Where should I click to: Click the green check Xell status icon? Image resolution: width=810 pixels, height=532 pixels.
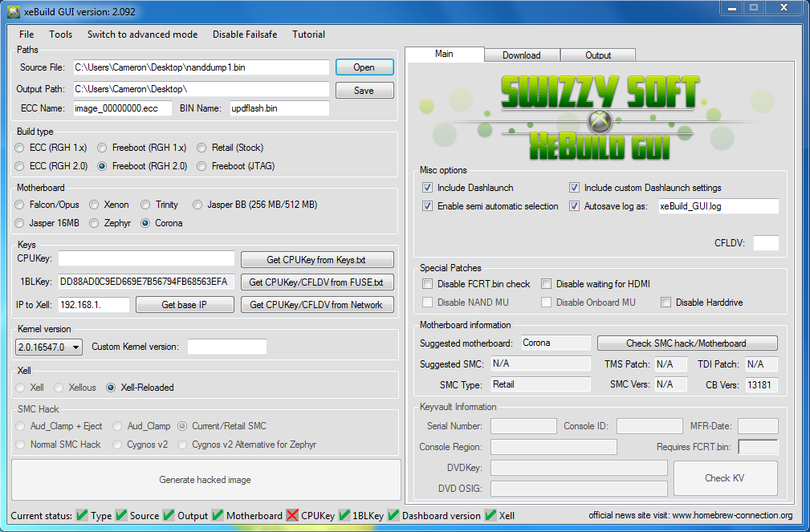[x=490, y=515]
